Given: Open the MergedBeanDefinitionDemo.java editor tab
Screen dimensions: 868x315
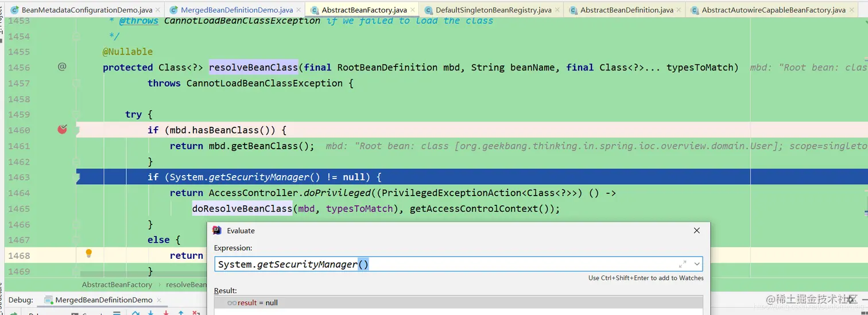Looking at the screenshot, I should click(x=237, y=10).
